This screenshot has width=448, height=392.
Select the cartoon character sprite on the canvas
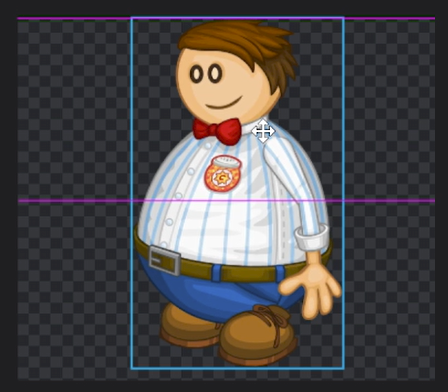[x=237, y=193]
